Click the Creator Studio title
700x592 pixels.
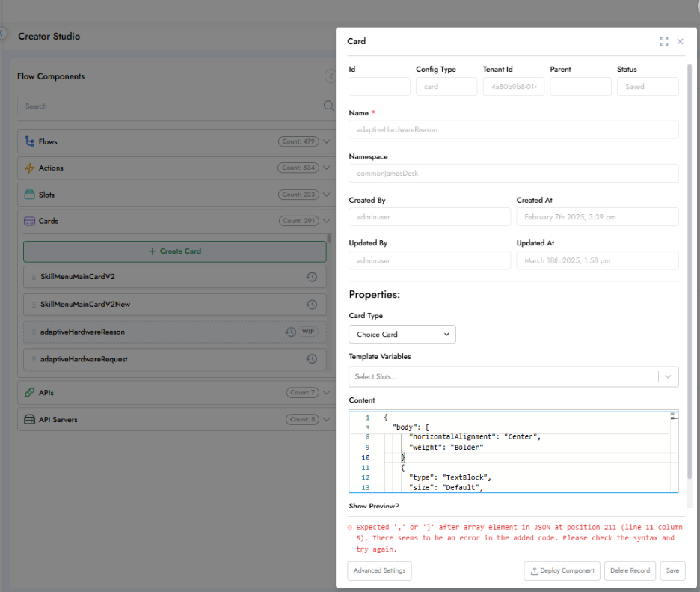49,37
